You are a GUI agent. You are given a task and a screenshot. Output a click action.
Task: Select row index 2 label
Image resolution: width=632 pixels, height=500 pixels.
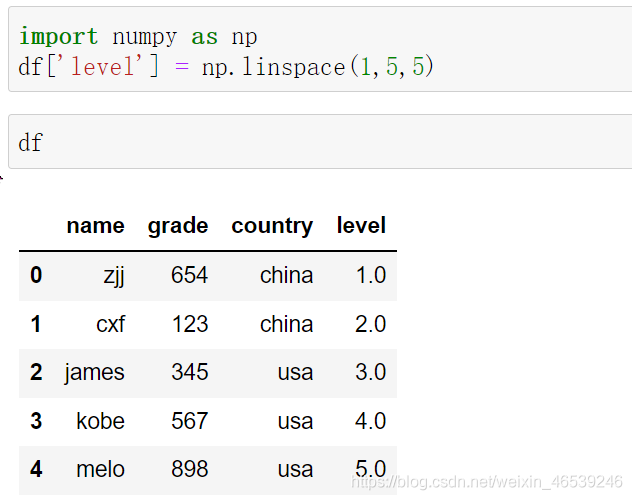(36, 372)
